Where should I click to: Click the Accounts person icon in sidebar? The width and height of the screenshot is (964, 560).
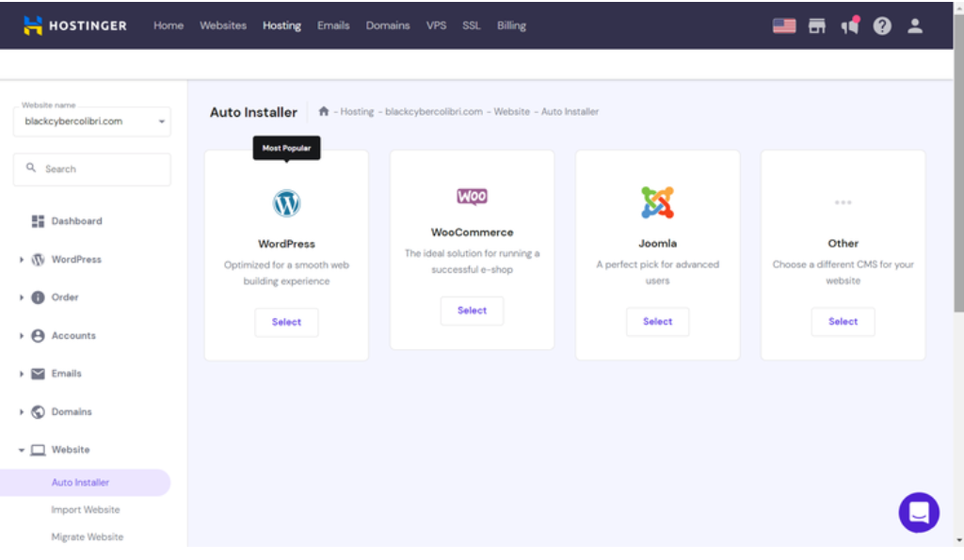click(38, 336)
